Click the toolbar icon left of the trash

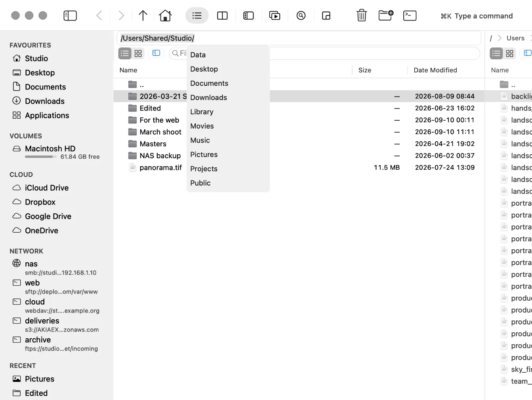tap(326, 16)
